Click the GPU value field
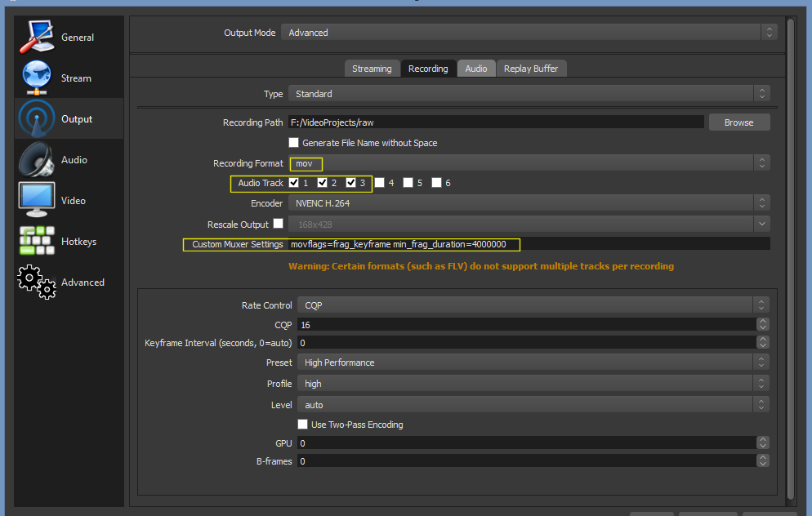The height and width of the screenshot is (516, 812). coord(527,443)
